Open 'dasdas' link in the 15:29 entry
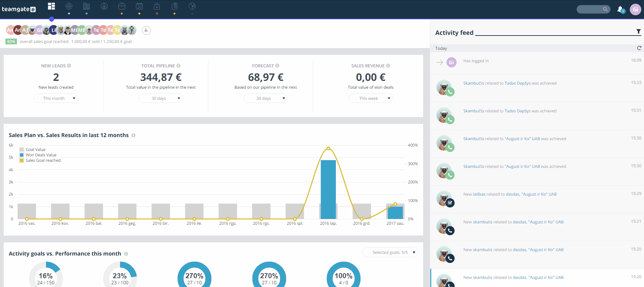644x287 pixels. (512, 194)
